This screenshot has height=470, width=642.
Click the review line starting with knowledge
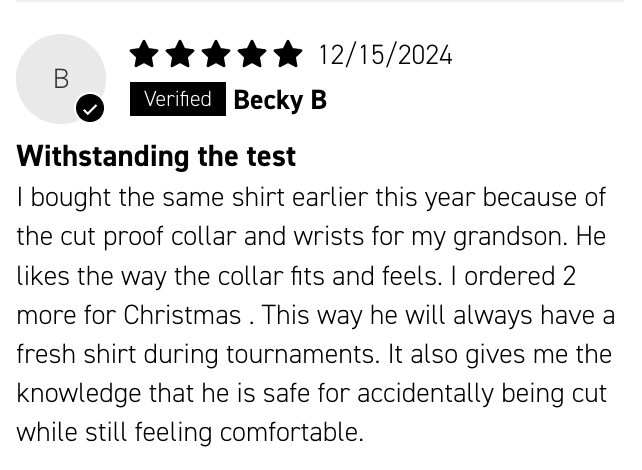311,394
